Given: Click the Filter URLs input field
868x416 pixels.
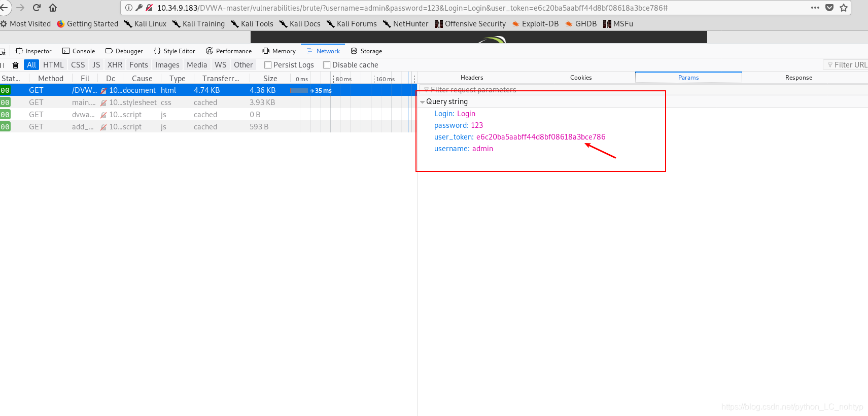Looking at the screenshot, I should click(846, 65).
